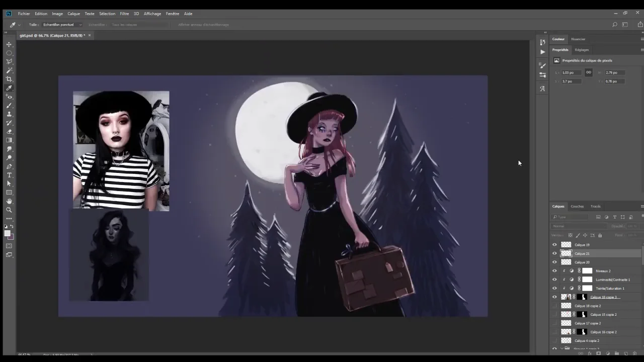Hide the Calque 18 copie 3 layer
644x362 pixels.
[x=554, y=297]
